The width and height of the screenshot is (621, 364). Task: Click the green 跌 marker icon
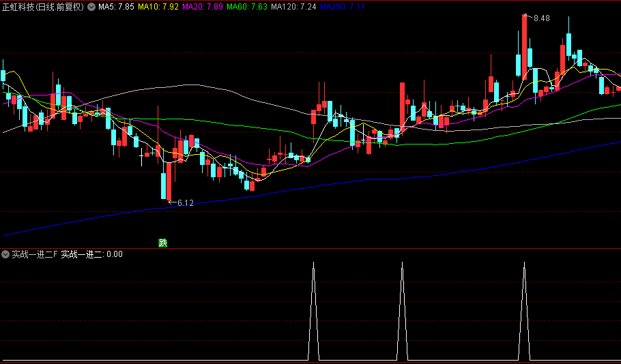pos(163,243)
